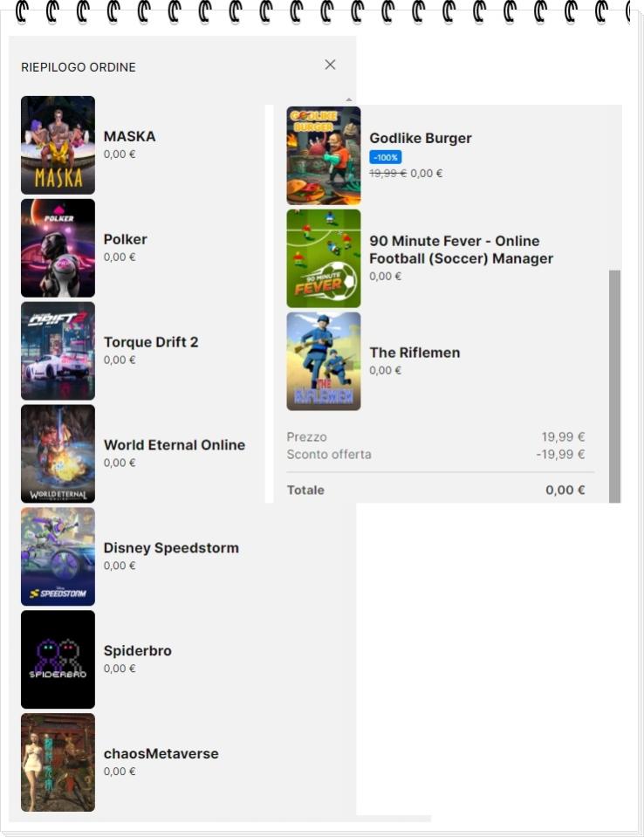Click the chaosMetaverse cover thumbnail
This screenshot has height=837, width=644.
coord(58,763)
